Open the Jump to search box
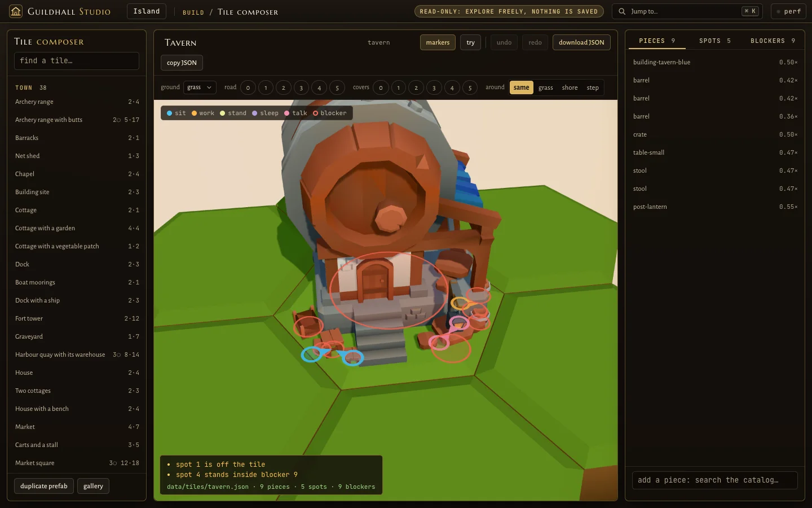The width and height of the screenshot is (812, 508). point(687,11)
